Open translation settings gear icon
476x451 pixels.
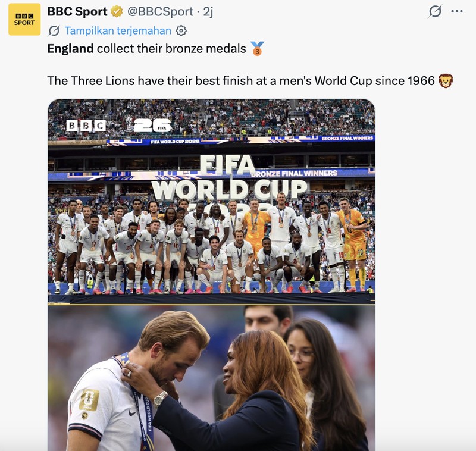181,31
